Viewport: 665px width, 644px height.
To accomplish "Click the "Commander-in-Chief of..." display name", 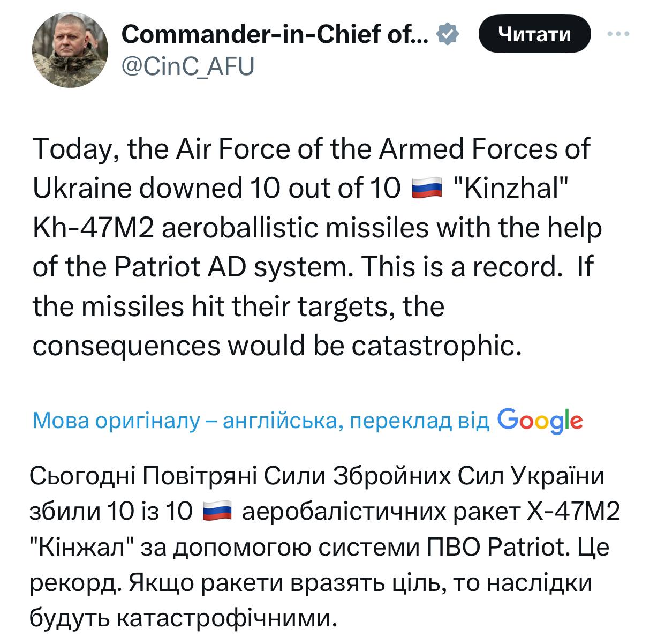I will pyautogui.click(x=275, y=35).
